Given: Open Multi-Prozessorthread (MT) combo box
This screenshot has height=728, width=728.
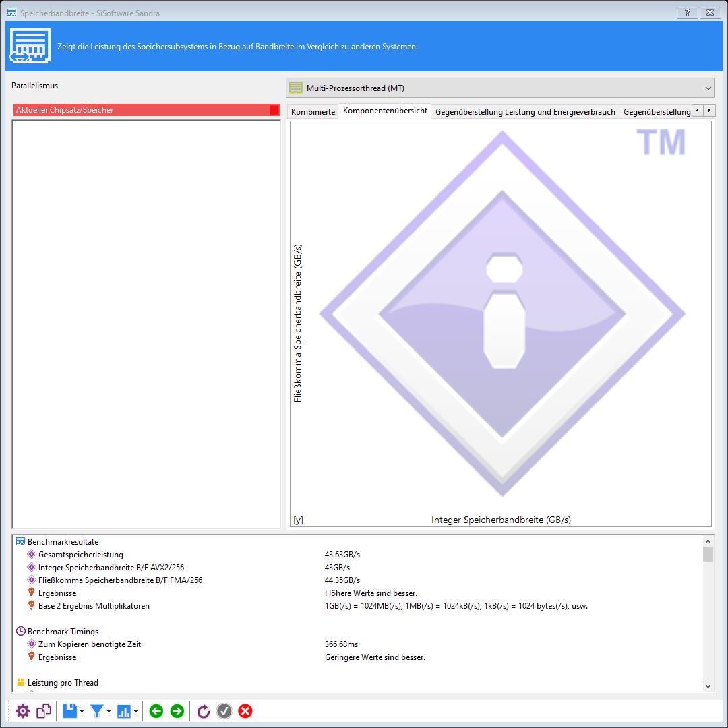Looking at the screenshot, I should [x=500, y=88].
